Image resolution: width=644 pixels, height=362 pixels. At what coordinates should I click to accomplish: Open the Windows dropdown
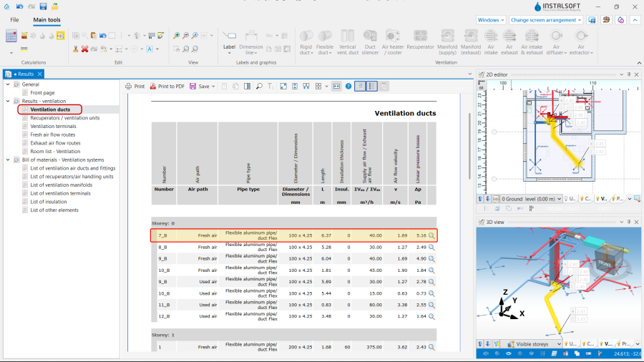pyautogui.click(x=491, y=20)
